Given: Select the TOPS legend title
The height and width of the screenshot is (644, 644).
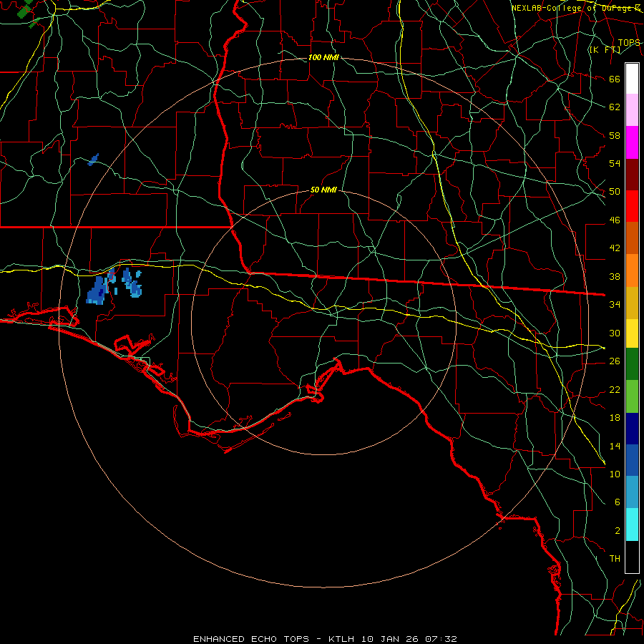Looking at the screenshot, I should pos(629,42).
